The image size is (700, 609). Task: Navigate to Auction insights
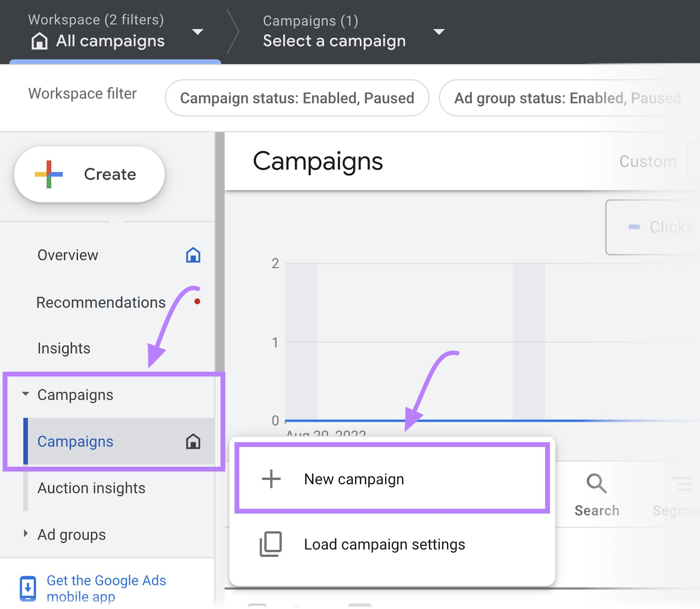(x=91, y=488)
